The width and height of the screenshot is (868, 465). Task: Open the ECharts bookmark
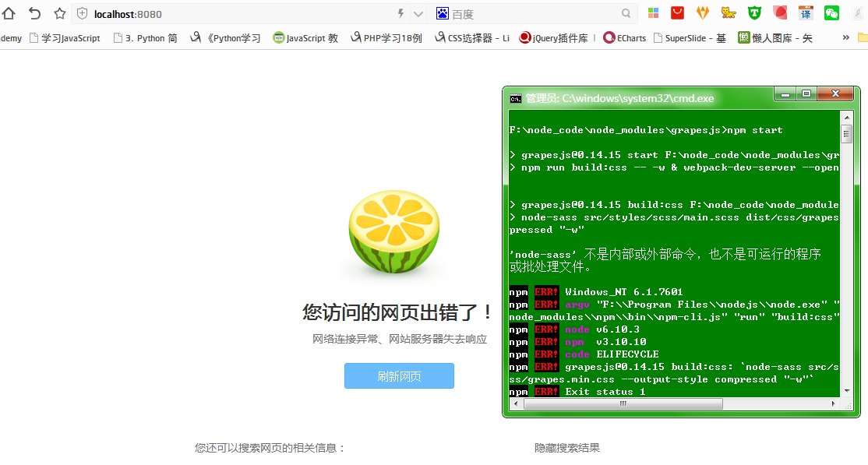(624, 37)
